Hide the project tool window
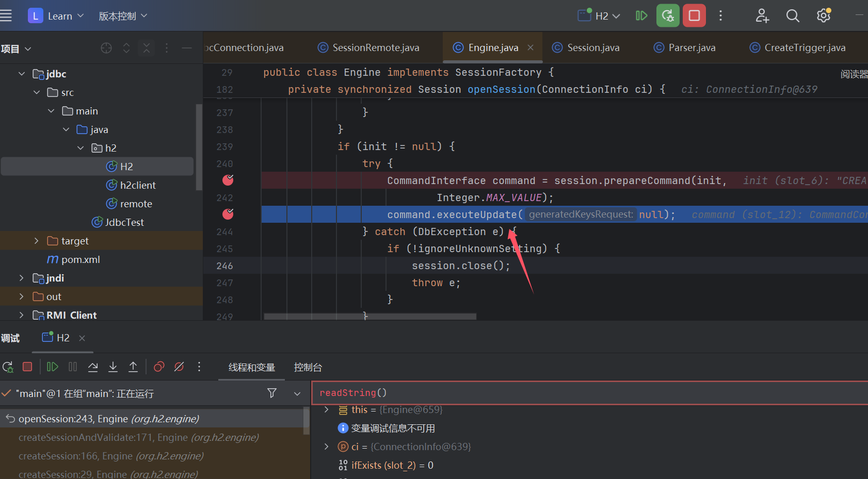 tap(187, 48)
